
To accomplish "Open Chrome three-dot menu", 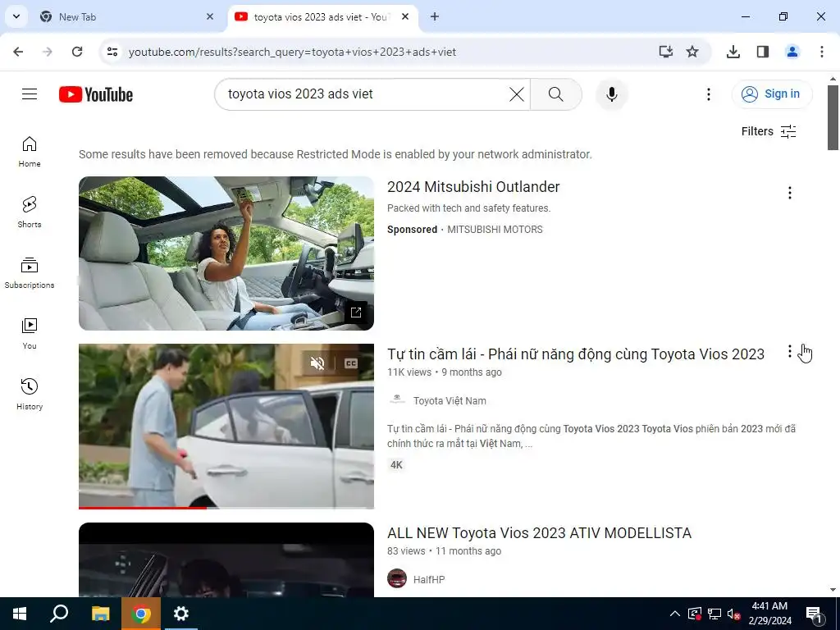I will 822,52.
